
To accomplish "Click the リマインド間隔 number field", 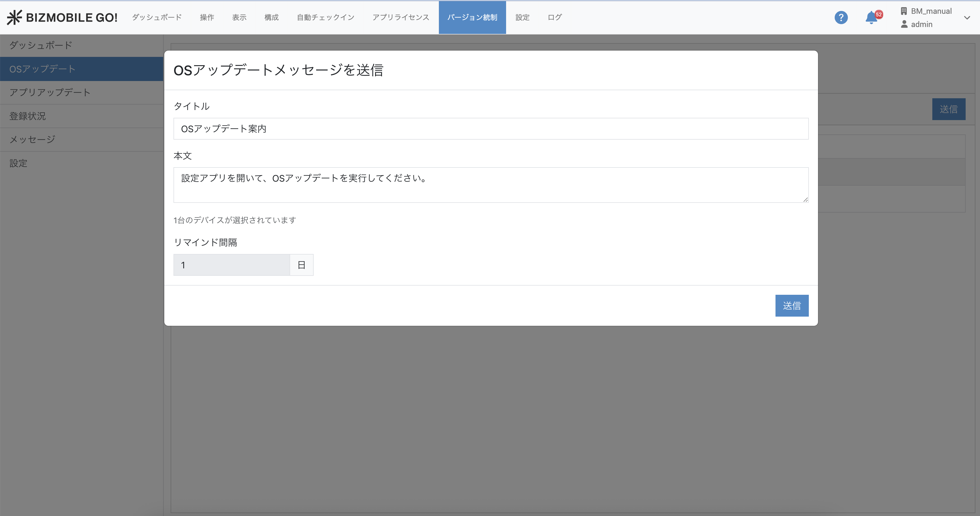I will [x=231, y=265].
